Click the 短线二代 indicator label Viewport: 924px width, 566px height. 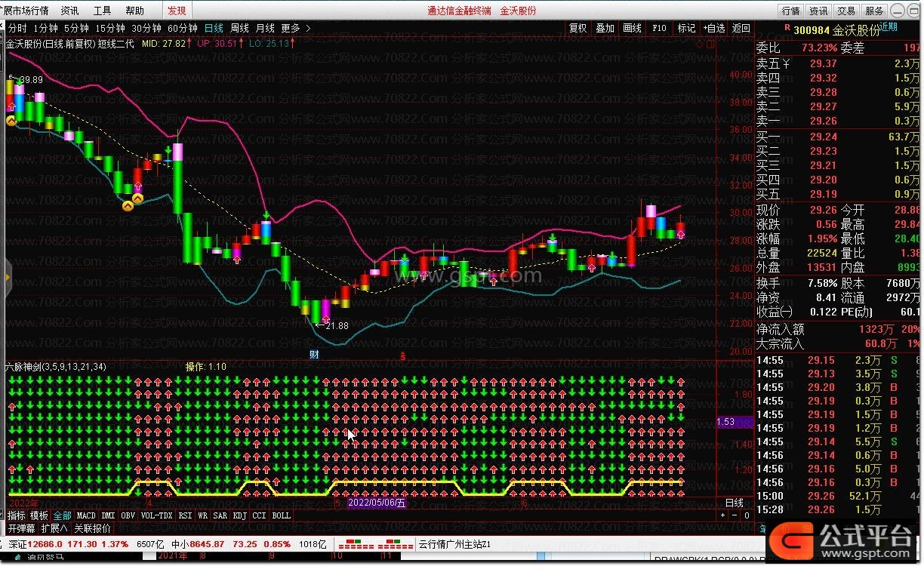(116, 43)
